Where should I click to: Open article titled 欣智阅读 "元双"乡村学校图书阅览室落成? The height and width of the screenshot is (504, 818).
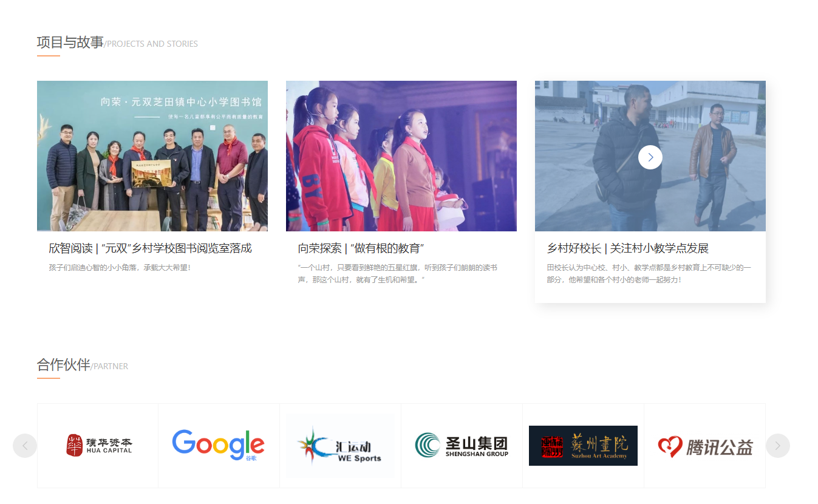coord(150,248)
